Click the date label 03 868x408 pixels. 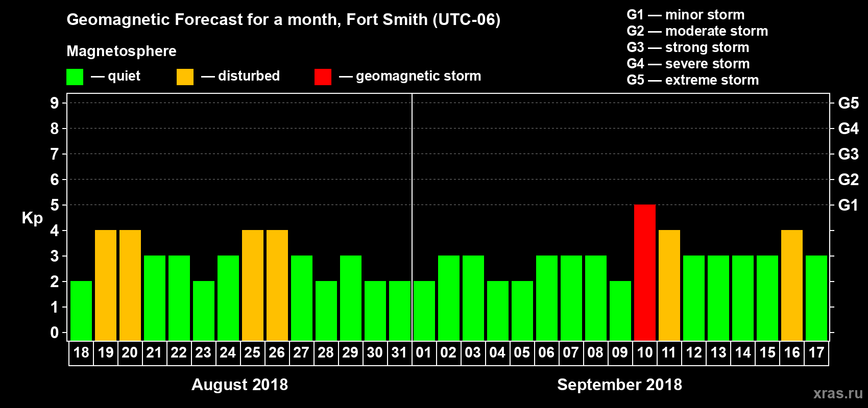[x=473, y=353]
